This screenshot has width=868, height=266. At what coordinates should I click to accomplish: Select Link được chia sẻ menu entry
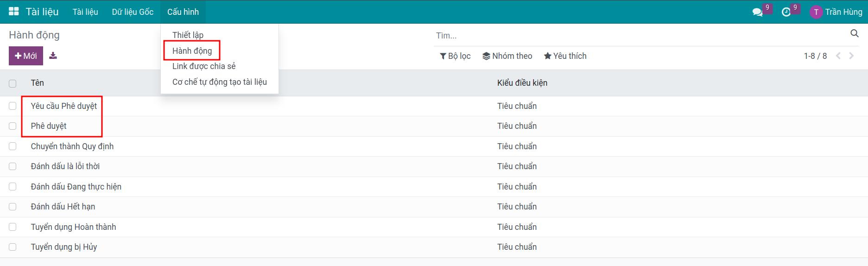pos(204,66)
